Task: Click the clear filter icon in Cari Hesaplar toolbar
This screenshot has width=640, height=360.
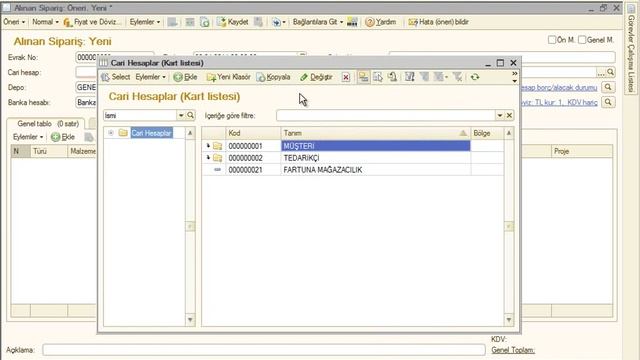Action: click(x=458, y=77)
